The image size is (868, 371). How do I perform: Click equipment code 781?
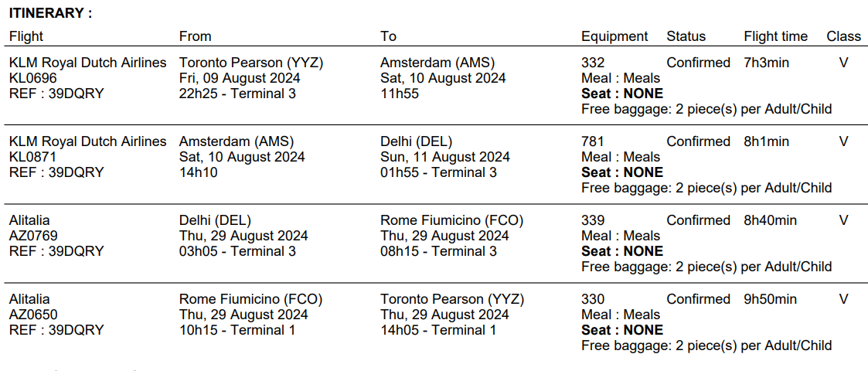pos(593,141)
